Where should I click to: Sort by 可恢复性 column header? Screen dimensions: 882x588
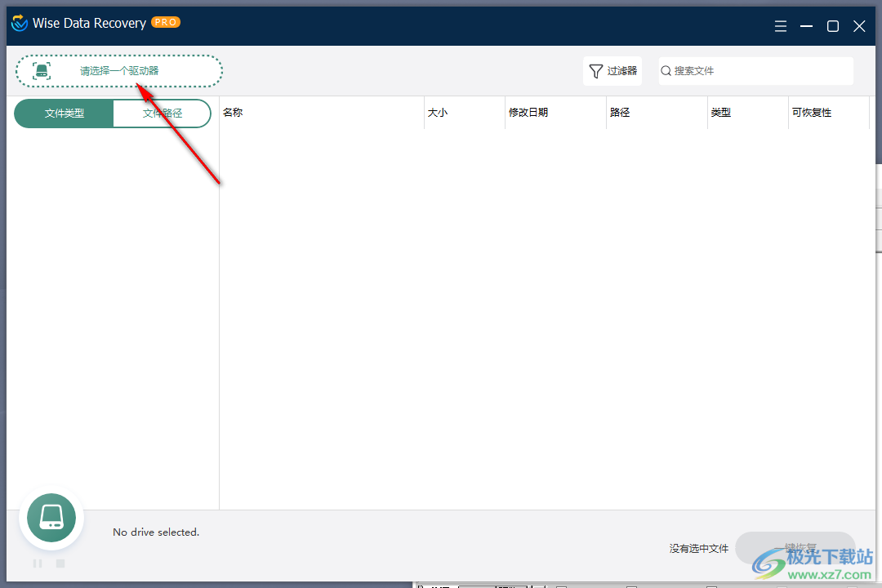pyautogui.click(x=829, y=113)
